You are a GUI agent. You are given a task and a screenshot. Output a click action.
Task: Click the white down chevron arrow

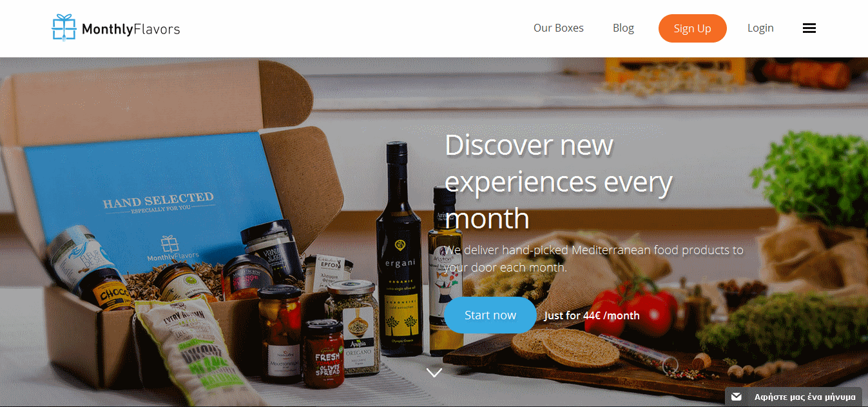pyautogui.click(x=434, y=373)
